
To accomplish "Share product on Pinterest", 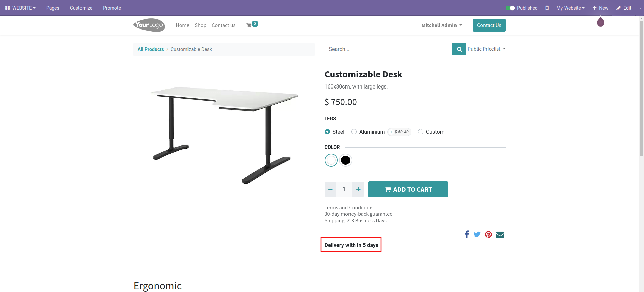I will [x=488, y=235].
